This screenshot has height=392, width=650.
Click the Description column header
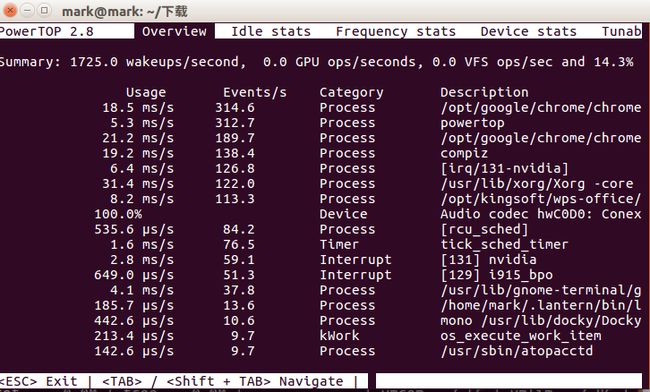pos(484,92)
